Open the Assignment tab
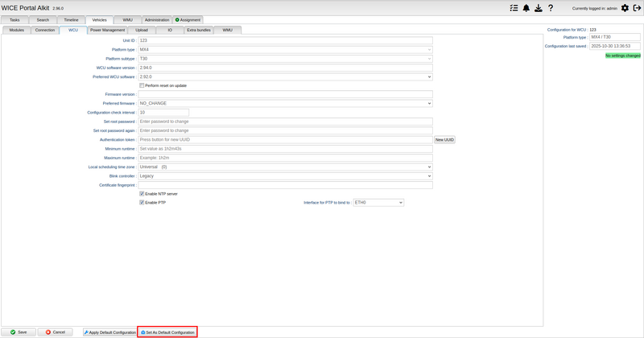Screen dimensions: 644x338 coord(188,19)
